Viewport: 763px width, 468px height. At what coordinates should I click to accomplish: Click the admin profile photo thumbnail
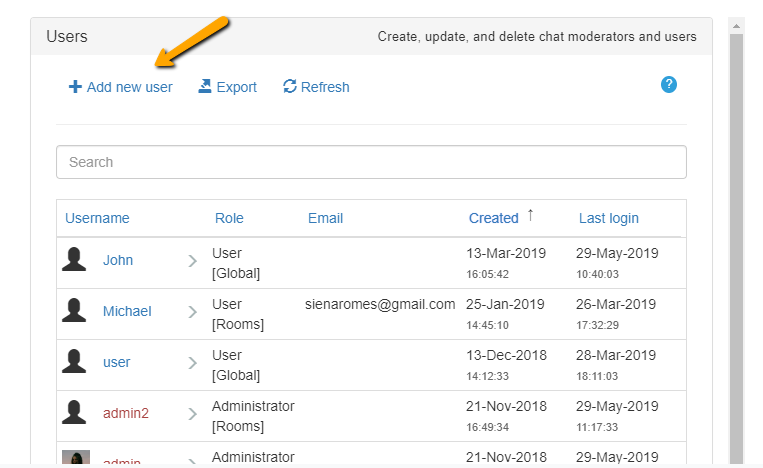pyautogui.click(x=76, y=458)
